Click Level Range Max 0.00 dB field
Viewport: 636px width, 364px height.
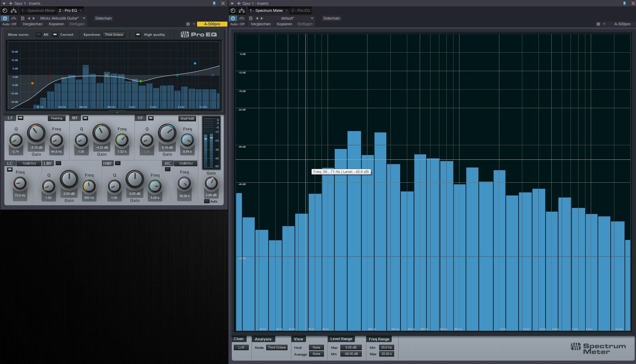(x=351, y=347)
